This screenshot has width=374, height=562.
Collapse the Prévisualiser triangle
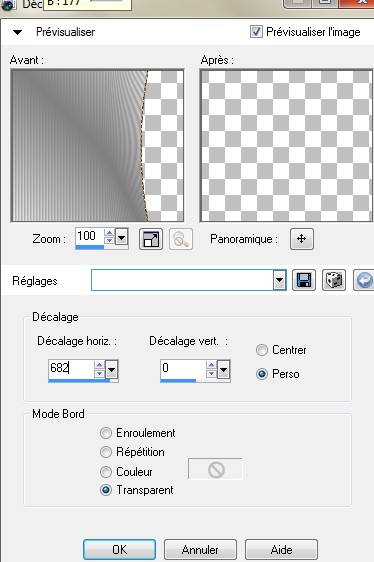pyautogui.click(x=17, y=32)
